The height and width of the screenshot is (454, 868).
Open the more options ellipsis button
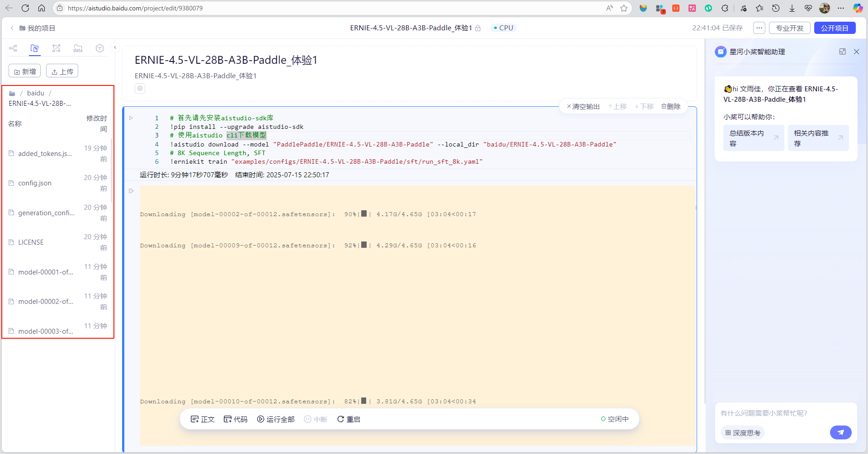tap(759, 28)
